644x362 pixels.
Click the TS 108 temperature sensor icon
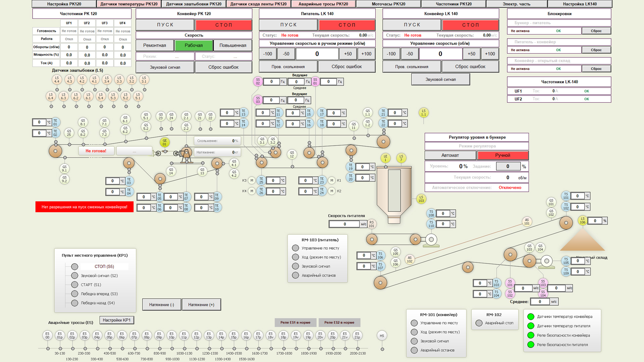431,213
